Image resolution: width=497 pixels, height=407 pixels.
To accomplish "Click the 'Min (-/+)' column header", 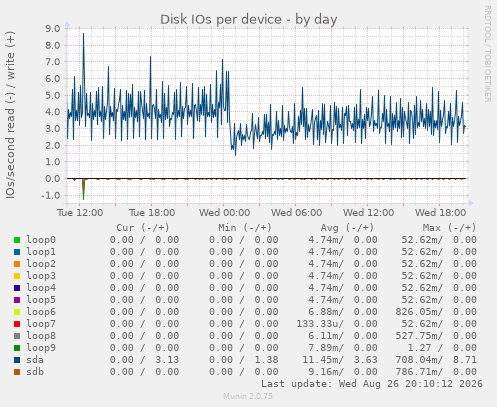I will click(x=245, y=228).
